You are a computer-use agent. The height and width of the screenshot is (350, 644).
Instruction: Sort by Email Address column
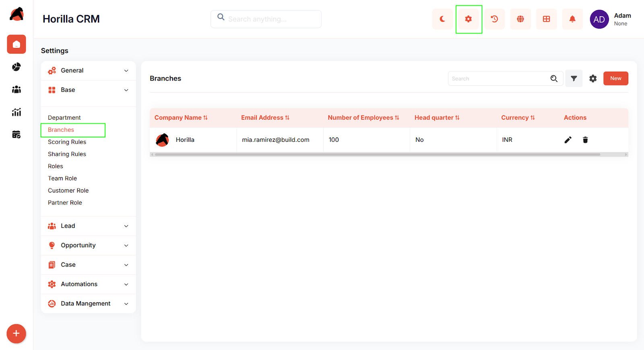click(265, 118)
